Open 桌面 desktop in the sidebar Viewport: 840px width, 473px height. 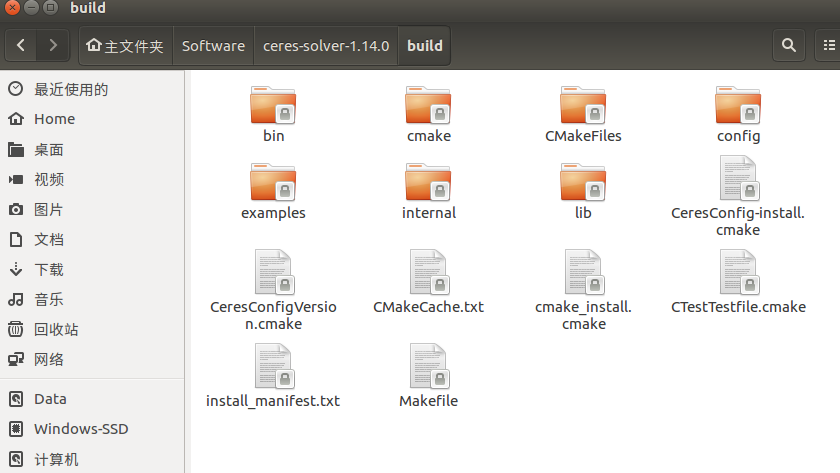(x=92, y=149)
